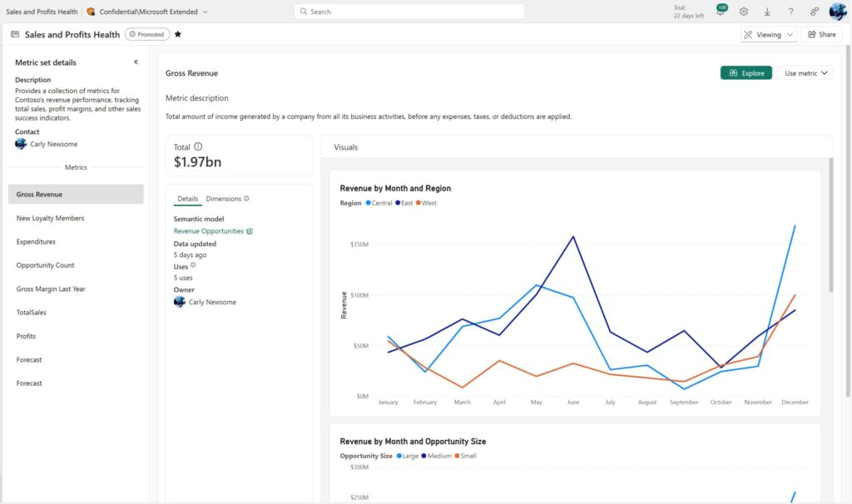The height and width of the screenshot is (504, 852).
Task: Open the feedback icon near your avatar
Action: click(814, 12)
